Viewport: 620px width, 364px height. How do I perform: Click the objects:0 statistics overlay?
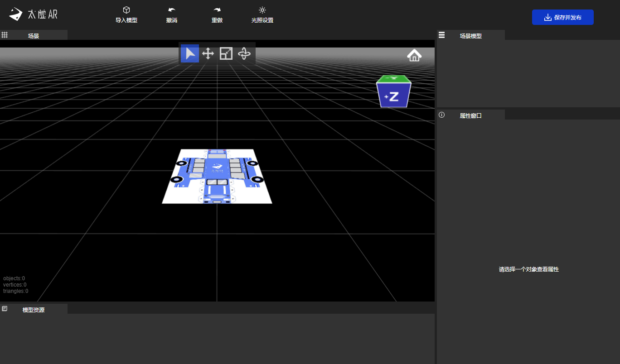[14, 278]
